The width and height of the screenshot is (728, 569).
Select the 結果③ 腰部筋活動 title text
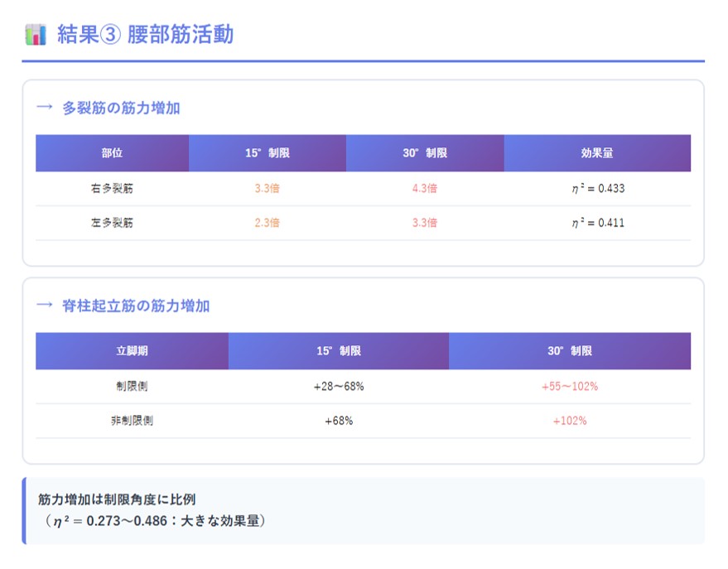tap(145, 35)
